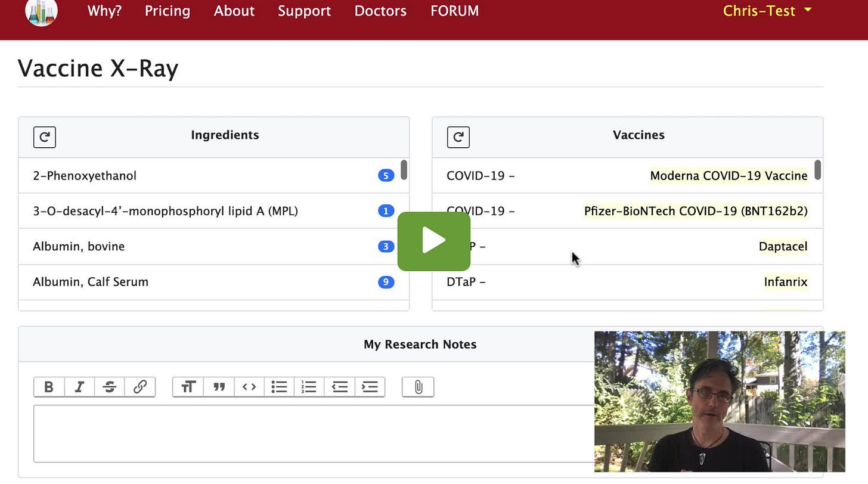Click the Vaccine X-Ray page title

coord(98,69)
